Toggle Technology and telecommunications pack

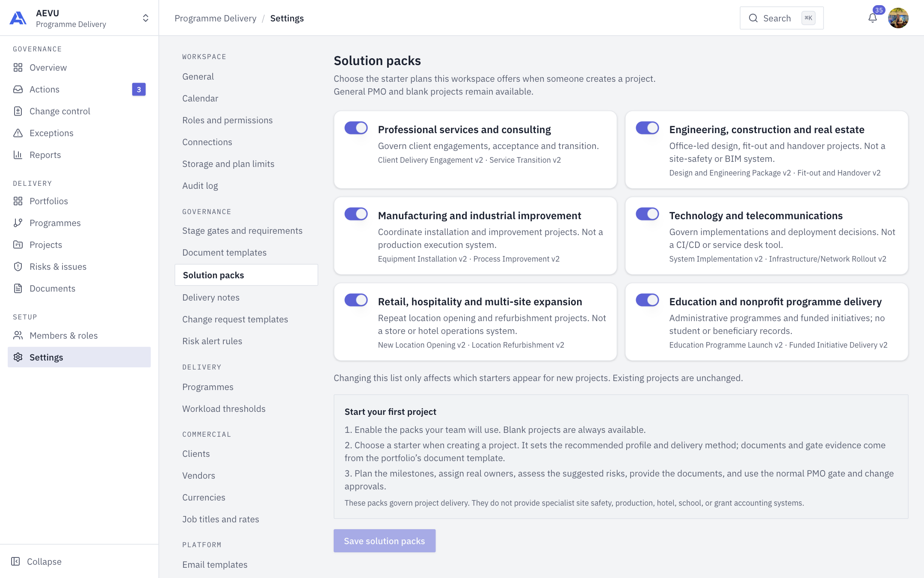click(647, 214)
